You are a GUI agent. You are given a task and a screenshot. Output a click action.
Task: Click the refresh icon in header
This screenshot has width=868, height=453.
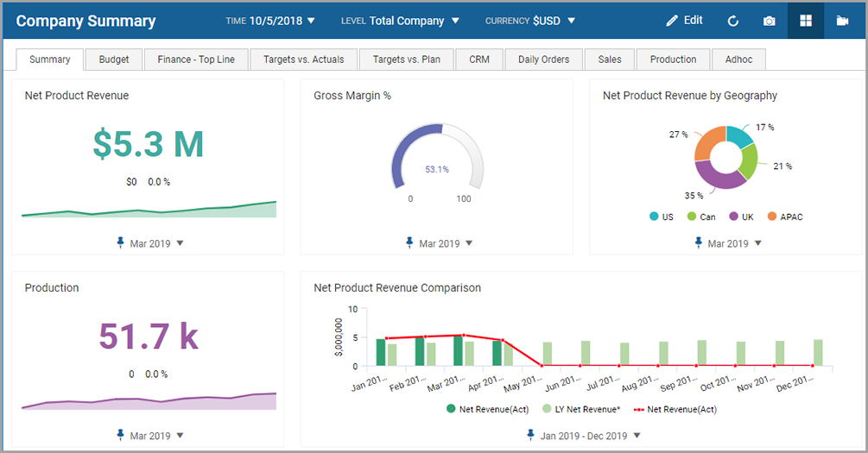(x=733, y=21)
